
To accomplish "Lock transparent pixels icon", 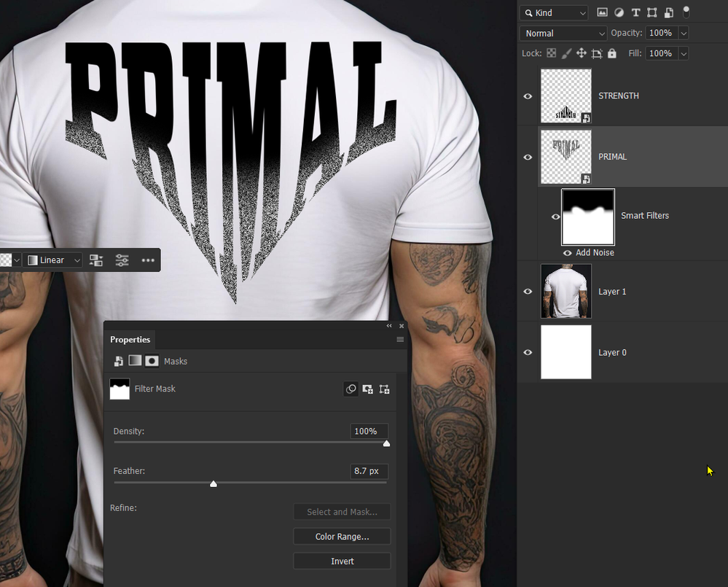I will 551,53.
